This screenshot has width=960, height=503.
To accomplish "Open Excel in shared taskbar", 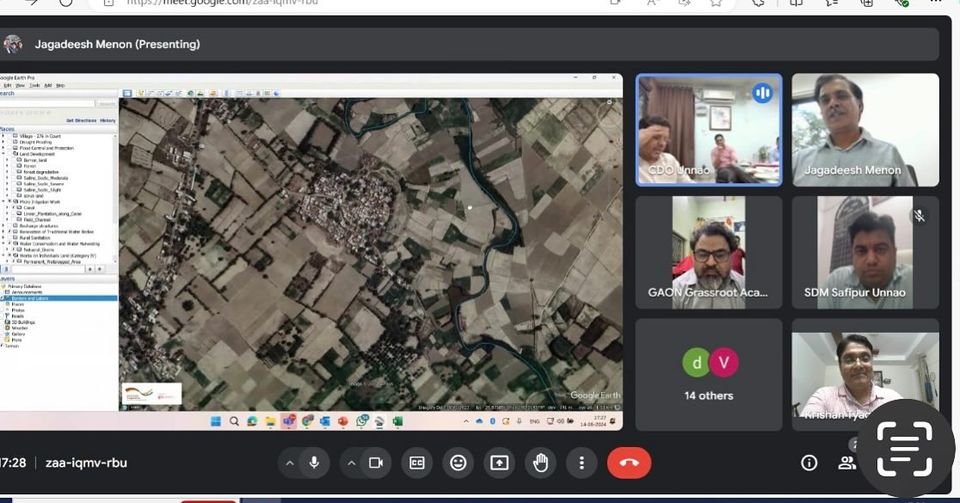I will point(397,421).
